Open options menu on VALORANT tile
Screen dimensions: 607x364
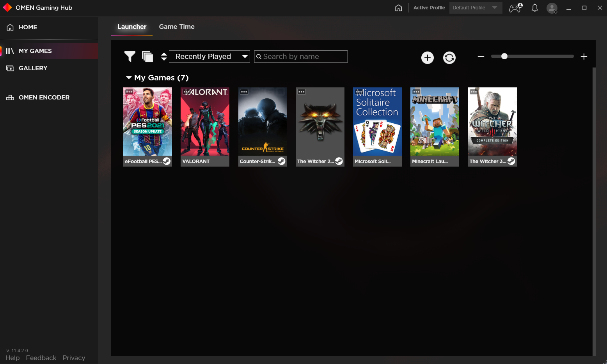pyautogui.click(x=186, y=92)
